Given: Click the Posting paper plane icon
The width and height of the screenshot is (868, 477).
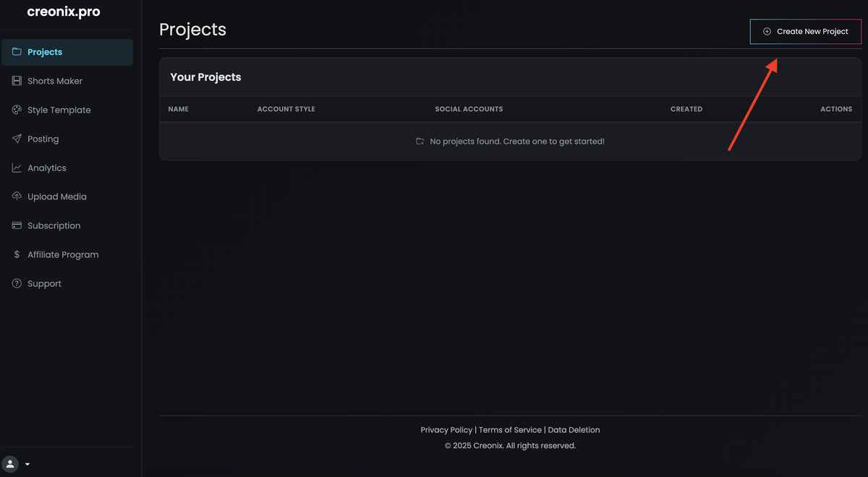Looking at the screenshot, I should pyautogui.click(x=17, y=139).
